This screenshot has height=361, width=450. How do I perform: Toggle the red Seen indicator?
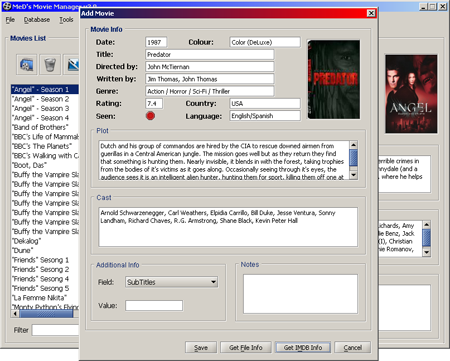click(x=150, y=116)
